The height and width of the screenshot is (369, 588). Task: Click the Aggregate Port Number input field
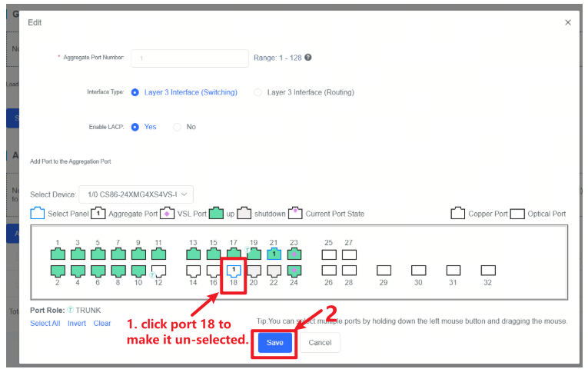190,58
